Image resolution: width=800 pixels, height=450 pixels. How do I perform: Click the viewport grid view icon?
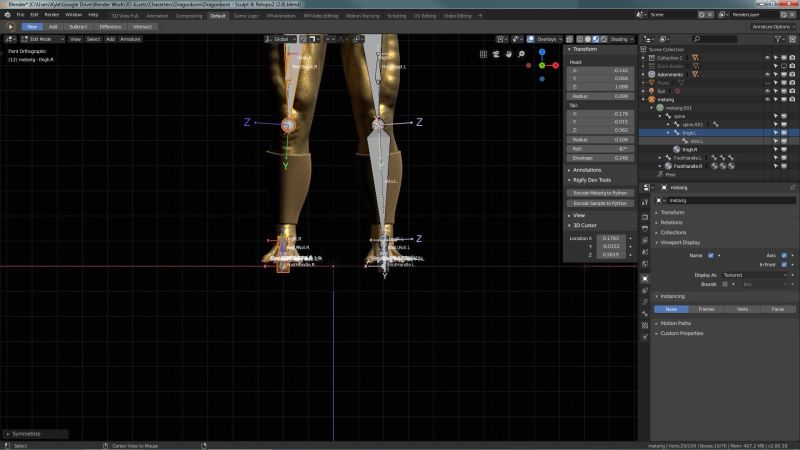point(483,54)
